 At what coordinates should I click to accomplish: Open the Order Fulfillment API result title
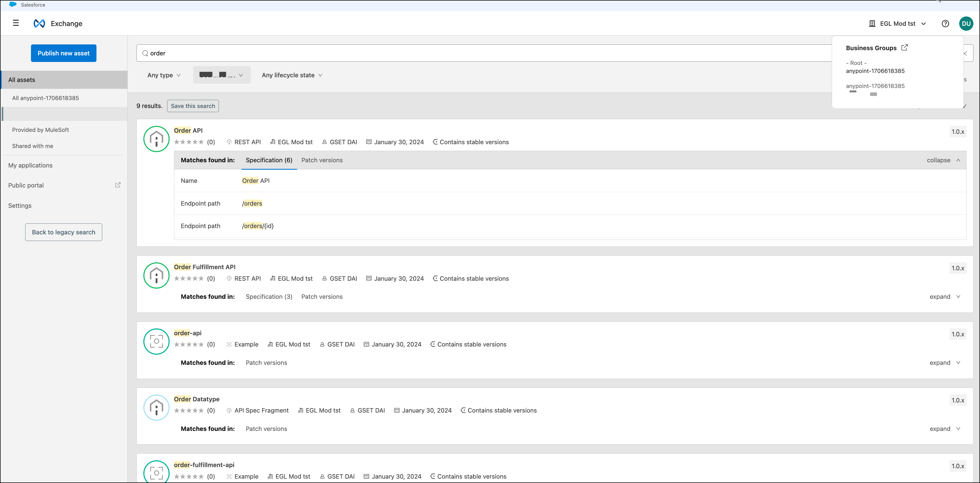205,267
